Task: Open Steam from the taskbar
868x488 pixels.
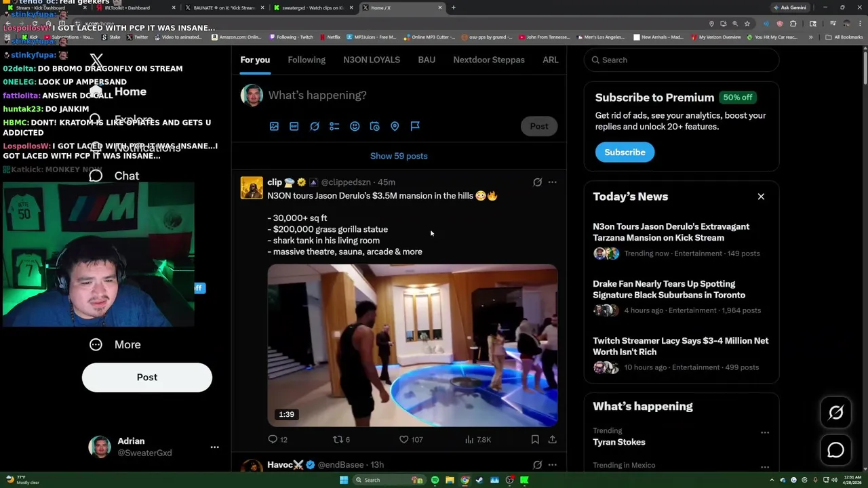Action: pyautogui.click(x=479, y=480)
